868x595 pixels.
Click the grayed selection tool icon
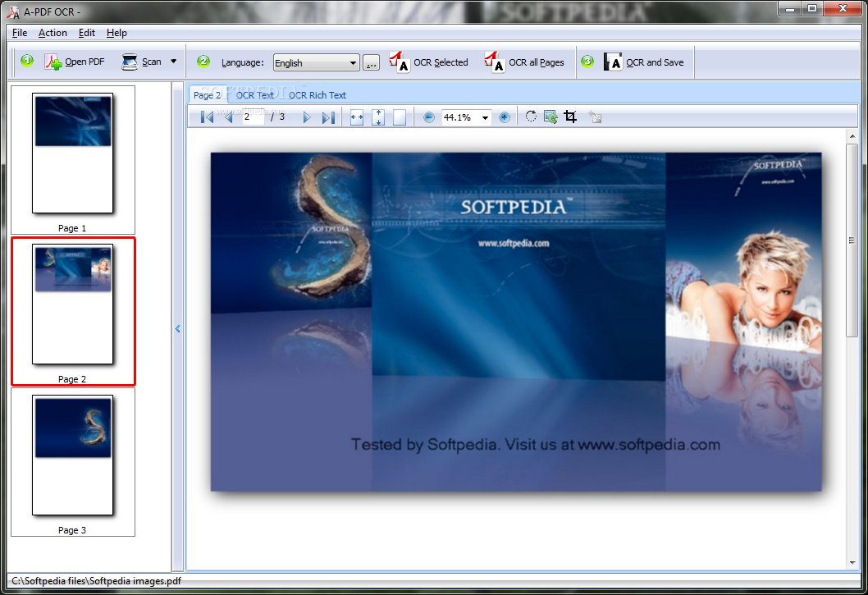pyautogui.click(x=595, y=117)
